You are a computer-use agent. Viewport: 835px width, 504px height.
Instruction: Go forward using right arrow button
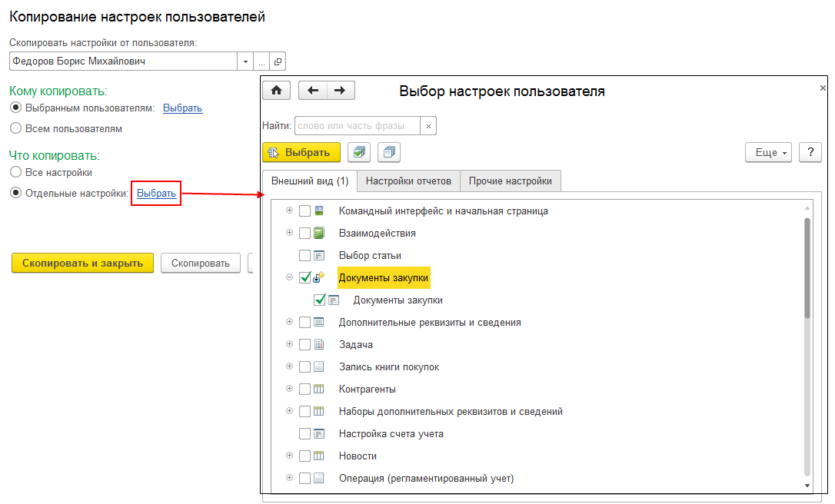341,91
